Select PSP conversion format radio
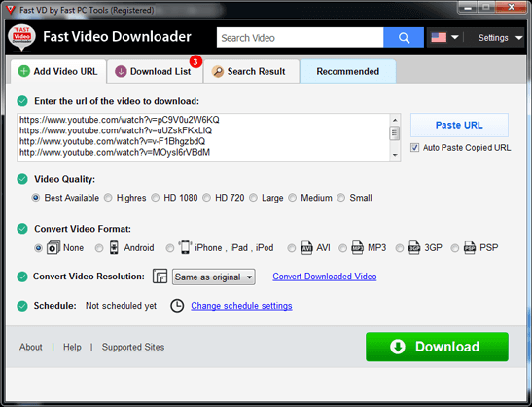This screenshot has height=407, width=532. (x=454, y=248)
